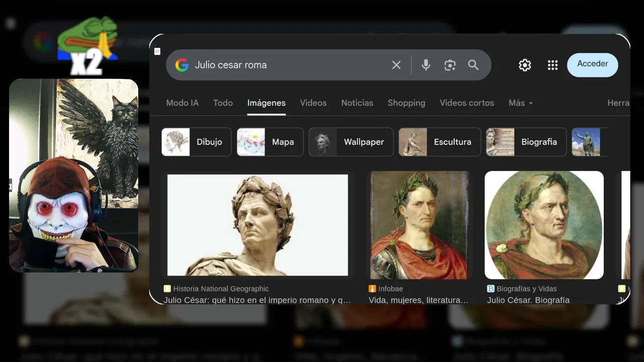
Task: Open 'Julio César: qué hizo en el imperio' title
Action: click(257, 300)
